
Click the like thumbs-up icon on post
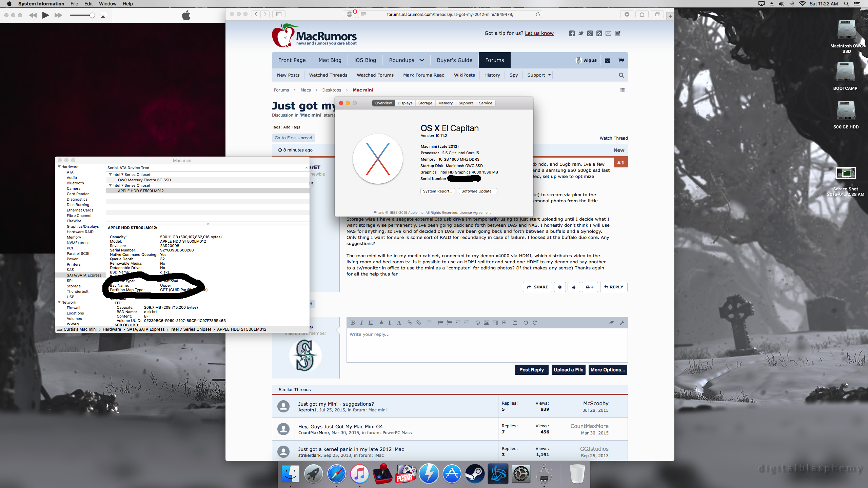click(x=574, y=287)
